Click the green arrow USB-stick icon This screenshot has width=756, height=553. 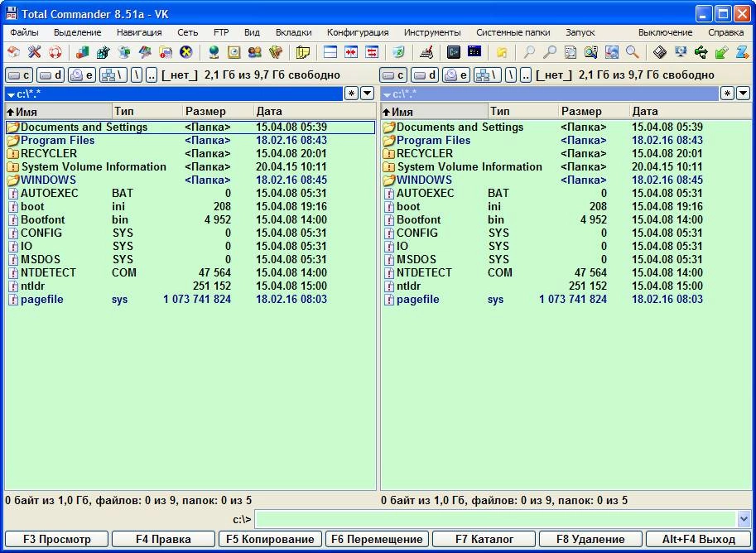[x=722, y=51]
